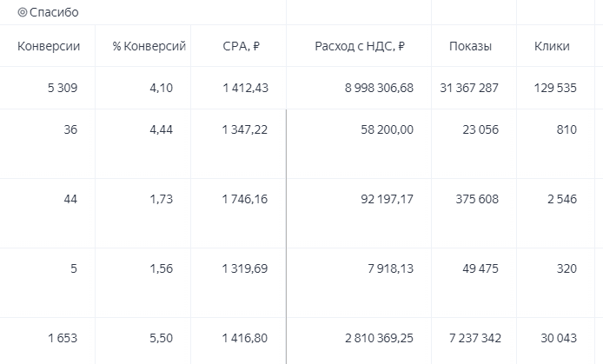Select conversion rate cell 1,73
Image resolution: width=603 pixels, height=364 pixels.
tap(161, 199)
